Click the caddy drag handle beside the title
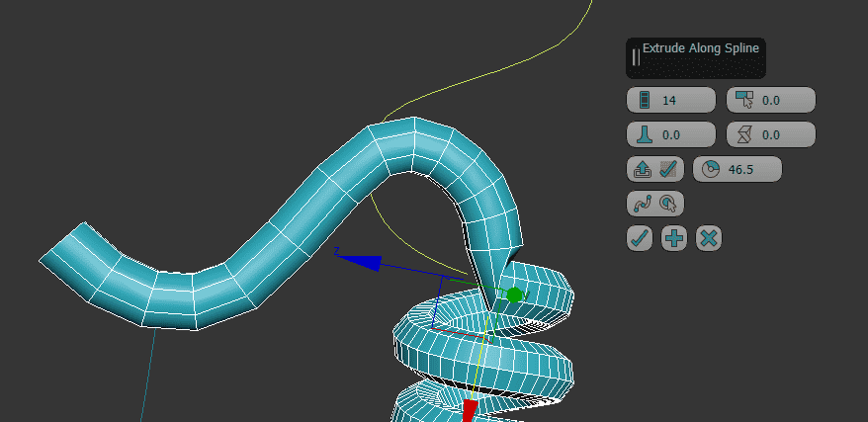Viewport: 868px width, 422px height. click(636, 57)
